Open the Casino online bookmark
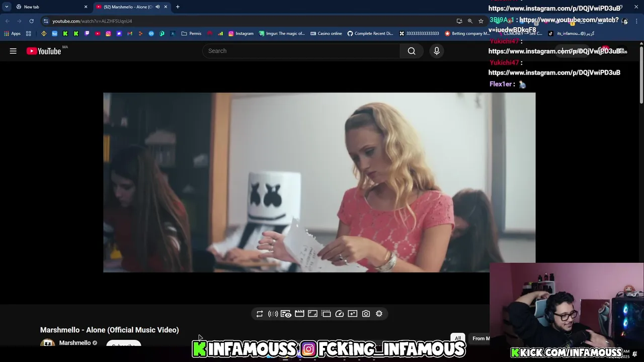Screen dimensions: 644x362 (326, 34)
